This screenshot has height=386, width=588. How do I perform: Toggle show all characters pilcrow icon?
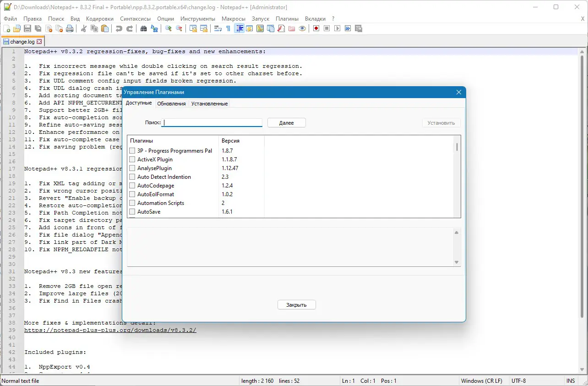(x=228, y=28)
